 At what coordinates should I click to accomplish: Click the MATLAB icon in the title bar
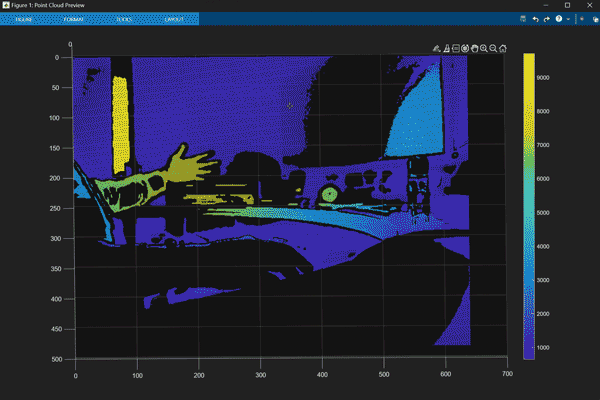pyautogui.click(x=7, y=5)
